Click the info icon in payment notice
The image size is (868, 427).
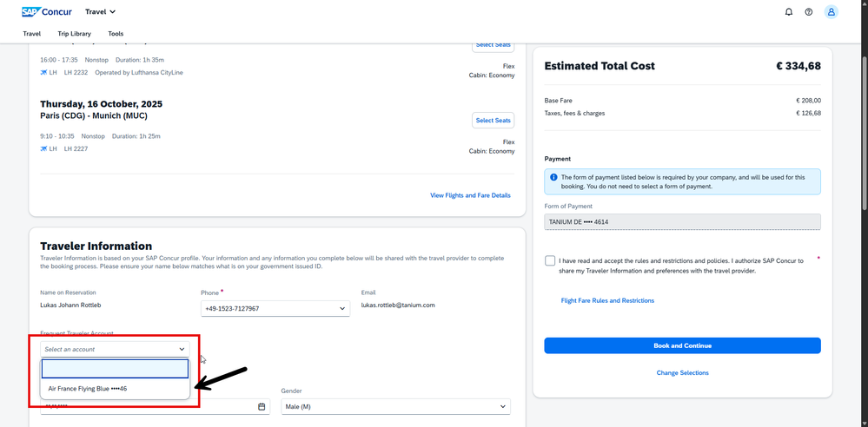553,177
